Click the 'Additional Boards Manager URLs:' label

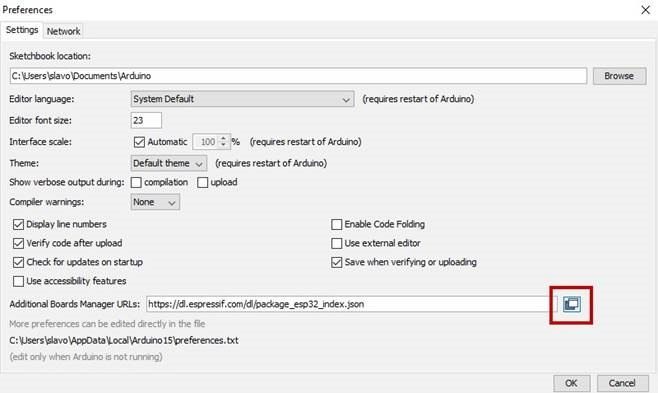point(75,304)
